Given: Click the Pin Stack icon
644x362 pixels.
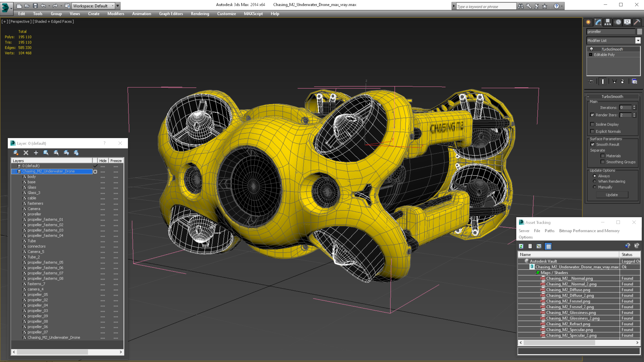Looking at the screenshot, I should [591, 81].
